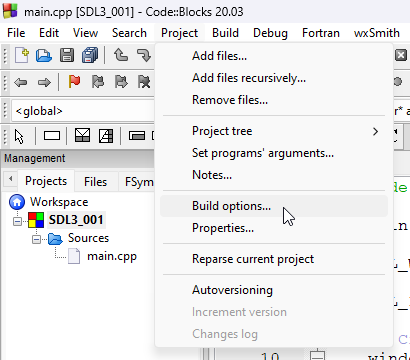Click the <global> scope field
The width and height of the screenshot is (410, 360).
click(83, 111)
